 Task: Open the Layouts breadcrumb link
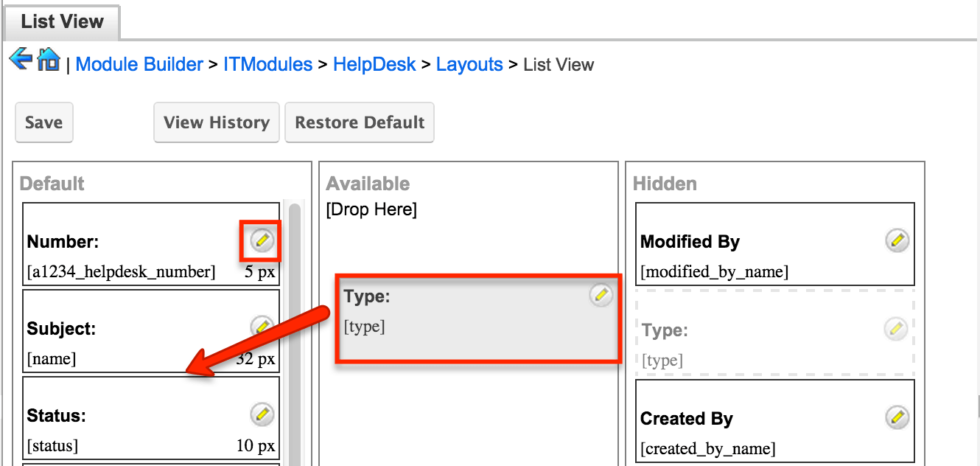pos(469,64)
